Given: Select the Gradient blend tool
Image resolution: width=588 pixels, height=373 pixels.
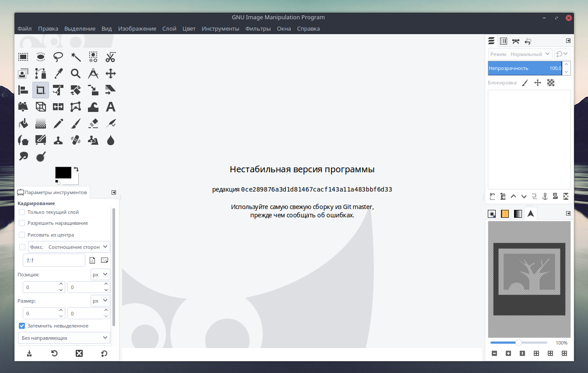Looking at the screenshot, I should (41, 123).
